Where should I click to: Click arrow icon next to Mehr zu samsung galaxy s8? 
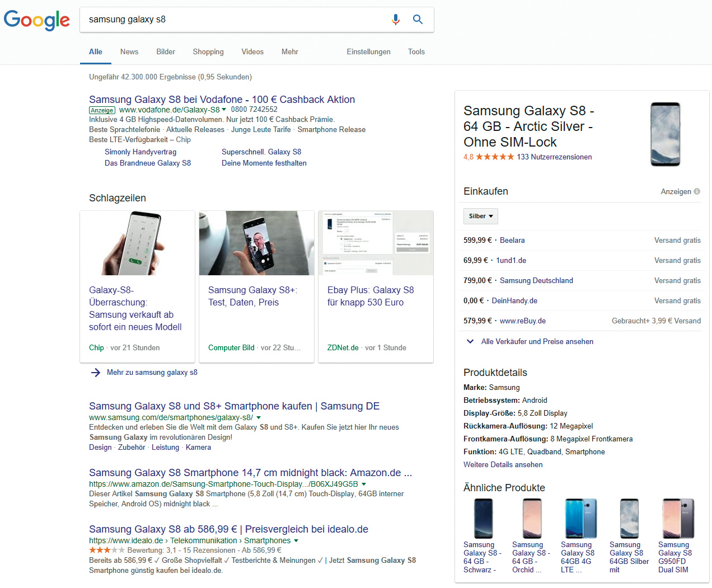pos(96,373)
